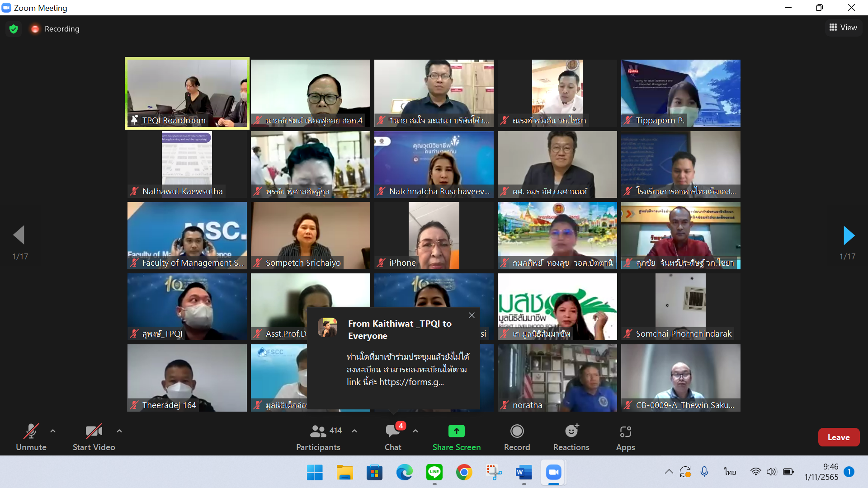This screenshot has height=488, width=868.
Task: Select the สุพษ์_TPQI video tile
Action: [x=187, y=307]
